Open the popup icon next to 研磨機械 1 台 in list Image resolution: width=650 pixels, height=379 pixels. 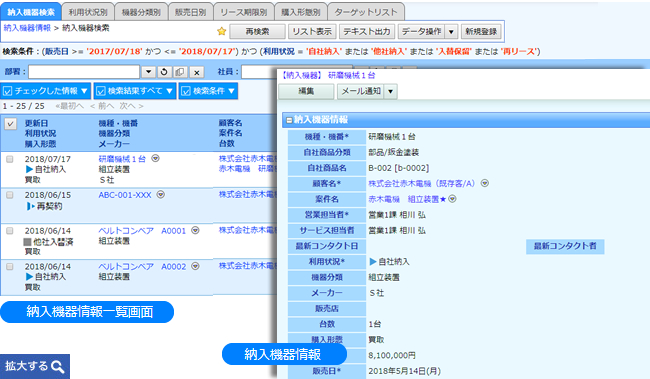[x=155, y=158]
